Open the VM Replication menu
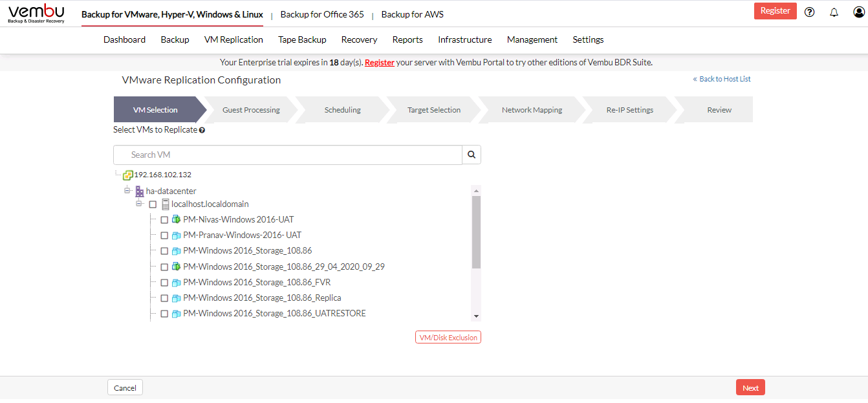The image size is (868, 403). coord(233,39)
